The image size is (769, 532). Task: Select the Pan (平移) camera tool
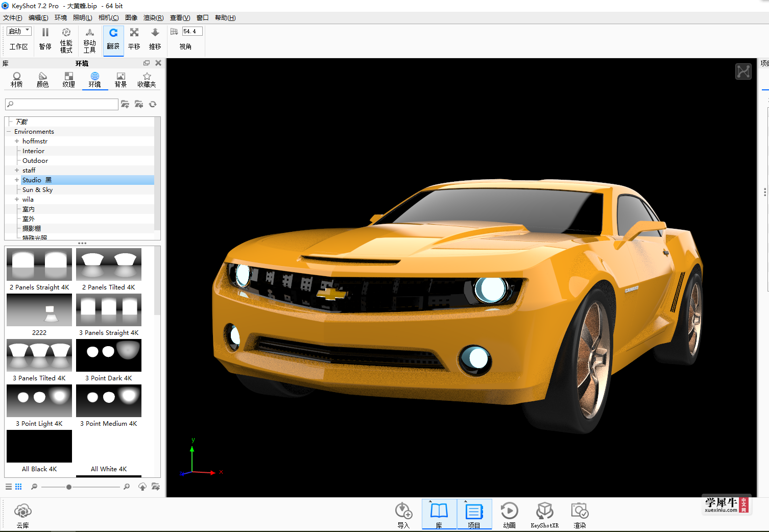pos(134,39)
